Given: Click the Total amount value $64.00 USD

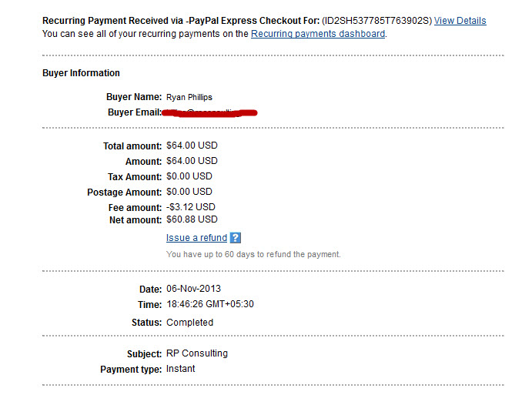Looking at the screenshot, I should pyautogui.click(x=192, y=146).
